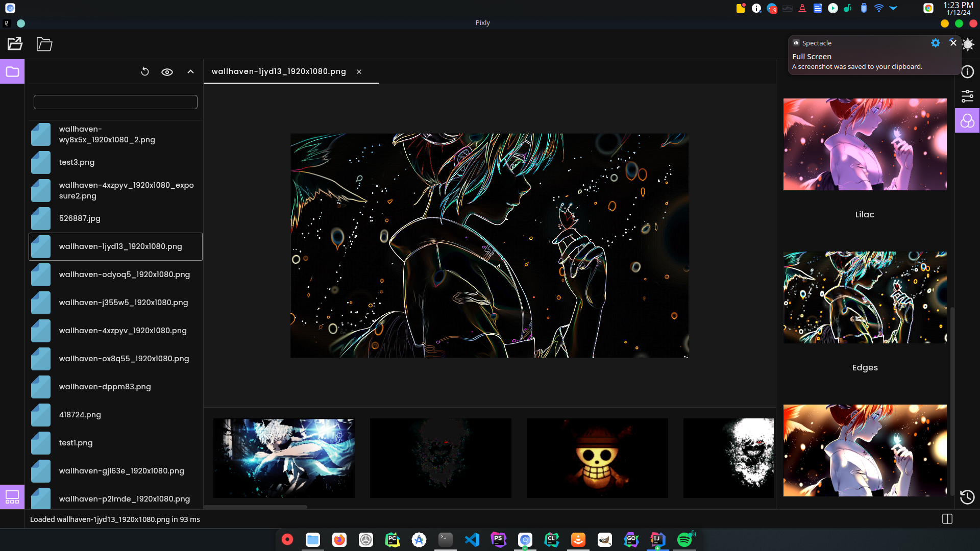Toggle split compare view in status bar
980x551 pixels.
[x=947, y=519]
